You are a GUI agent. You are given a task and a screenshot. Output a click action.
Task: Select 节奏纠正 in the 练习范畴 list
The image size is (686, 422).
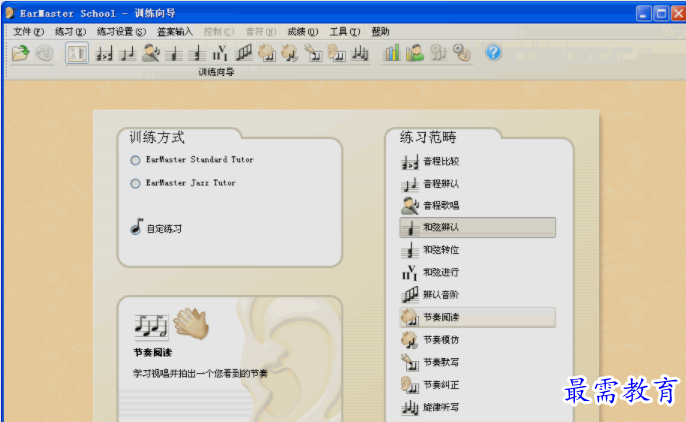[x=477, y=385]
